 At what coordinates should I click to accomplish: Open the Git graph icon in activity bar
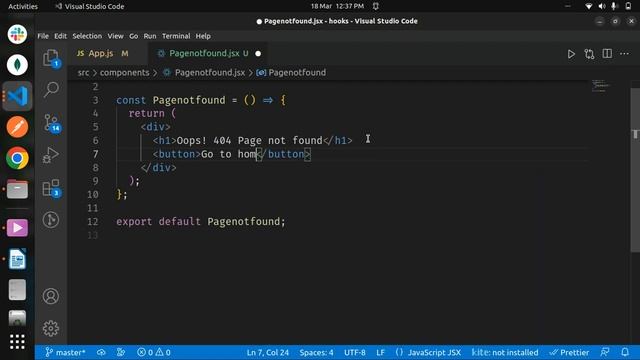(x=51, y=220)
